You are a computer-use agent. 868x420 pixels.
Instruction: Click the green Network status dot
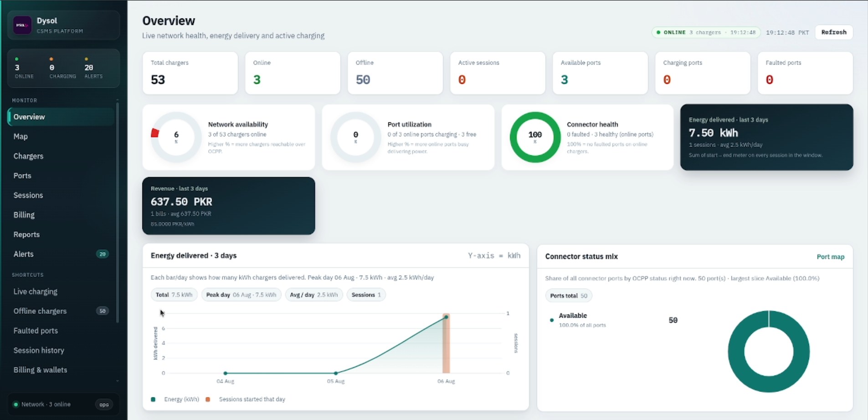(16, 404)
